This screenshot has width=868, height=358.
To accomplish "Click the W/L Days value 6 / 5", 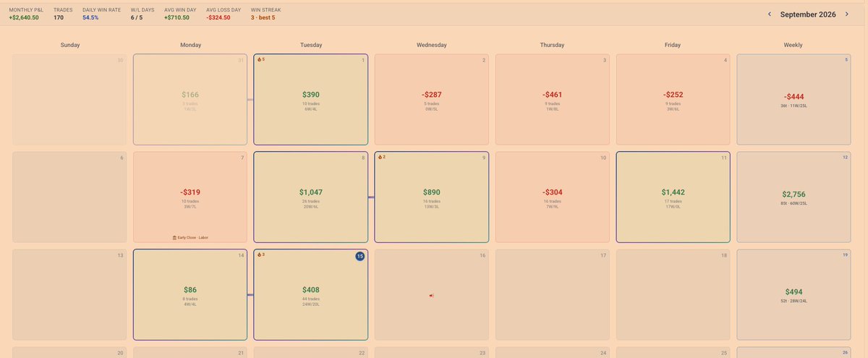I will click(x=137, y=17).
